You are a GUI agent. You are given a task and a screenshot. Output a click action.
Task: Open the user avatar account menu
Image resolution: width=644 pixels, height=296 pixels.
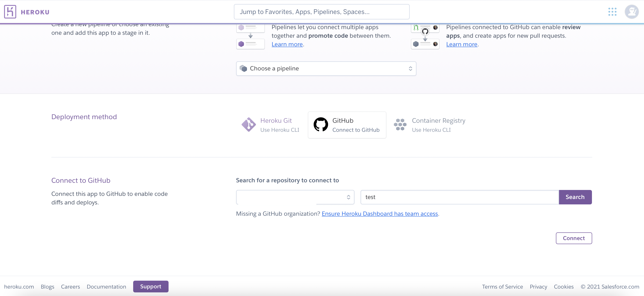[x=632, y=12]
